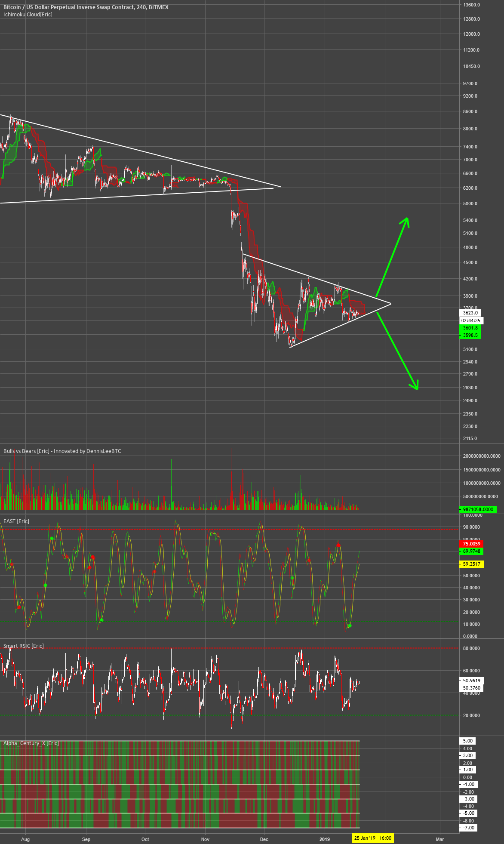Select the Ichimoku Cloud[Eric] indicator label
Screen dimensions: 504x844
(x=28, y=15)
